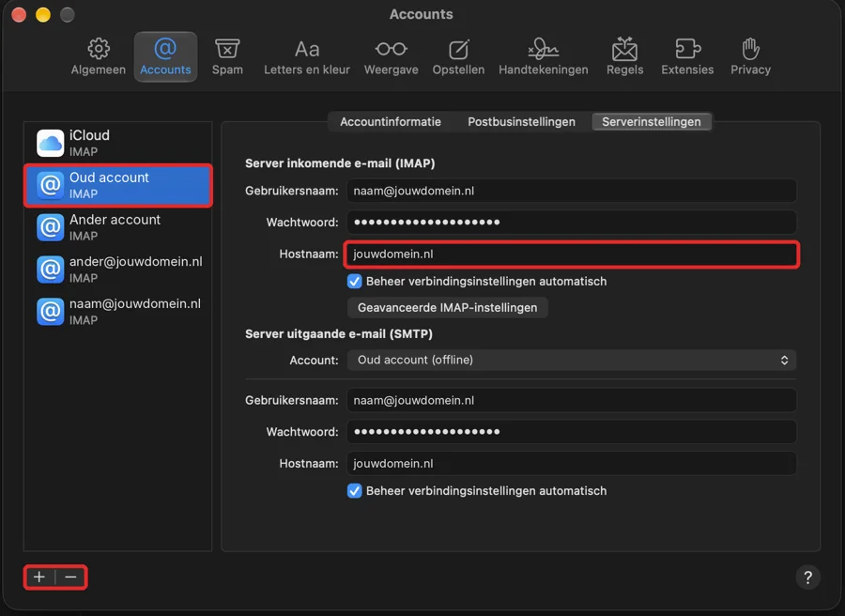This screenshot has width=845, height=616.
Task: Select the iCloud account in sidebar
Action: click(118, 143)
